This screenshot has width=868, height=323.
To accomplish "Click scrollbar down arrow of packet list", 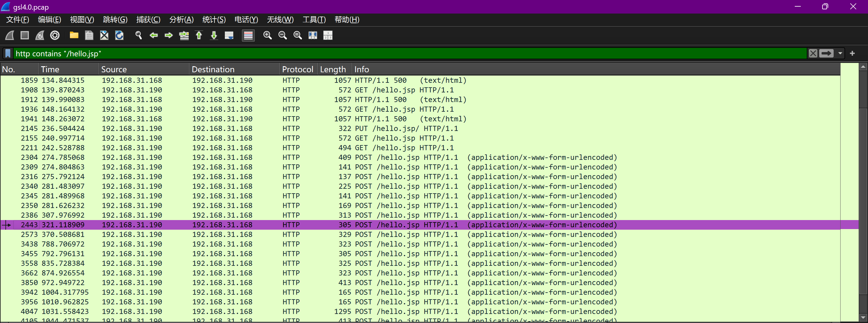I will click(x=863, y=317).
